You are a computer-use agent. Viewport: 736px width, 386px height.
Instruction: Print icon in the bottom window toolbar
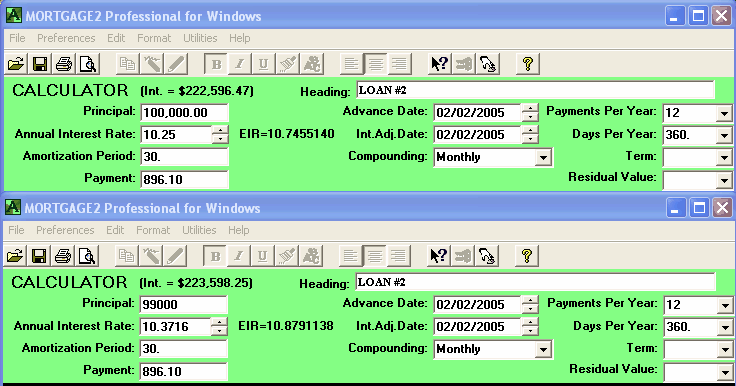pyautogui.click(x=63, y=256)
